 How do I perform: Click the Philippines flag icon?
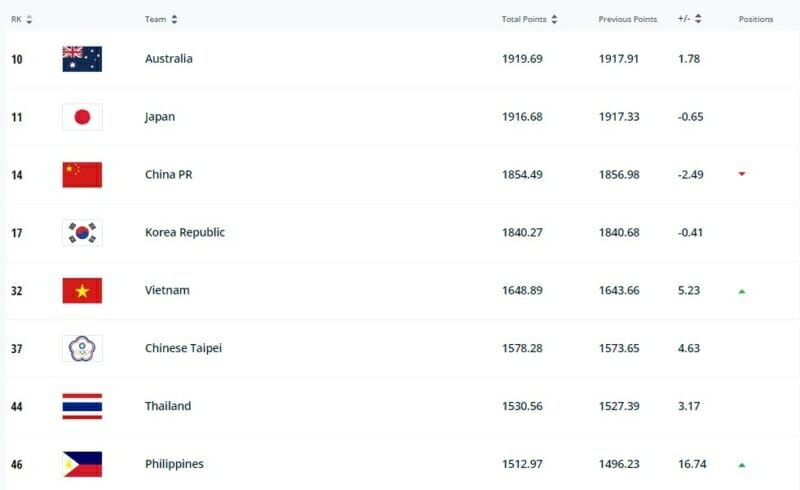(82, 464)
